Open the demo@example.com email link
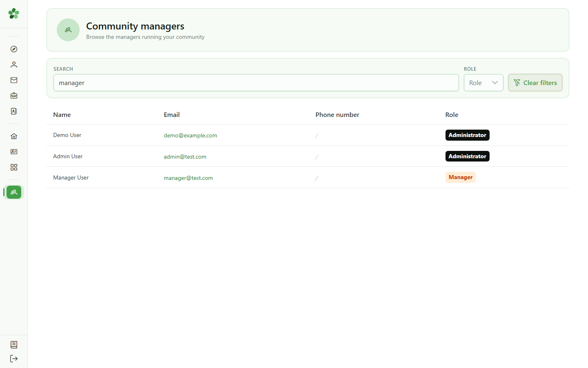Screen dimensions: 588x368 [x=190, y=135]
